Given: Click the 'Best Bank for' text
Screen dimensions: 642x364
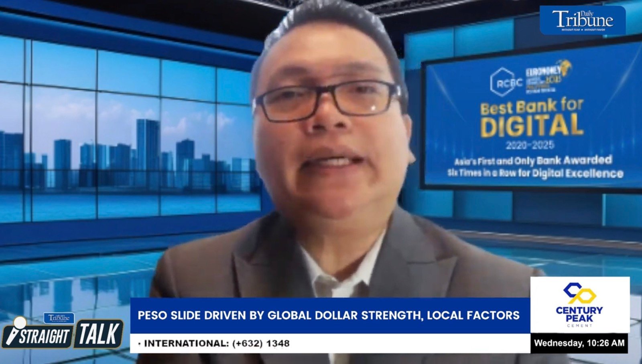Looking at the screenshot, I should (532, 106).
